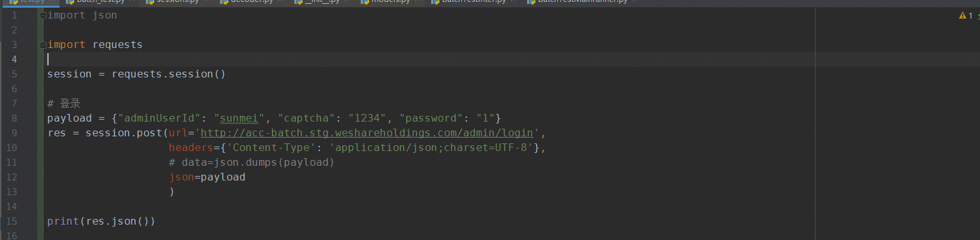Image resolution: width=980 pixels, height=240 pixels.
Task: Toggle the fold marker beside 'import requests'
Action: pyautogui.click(x=43, y=45)
